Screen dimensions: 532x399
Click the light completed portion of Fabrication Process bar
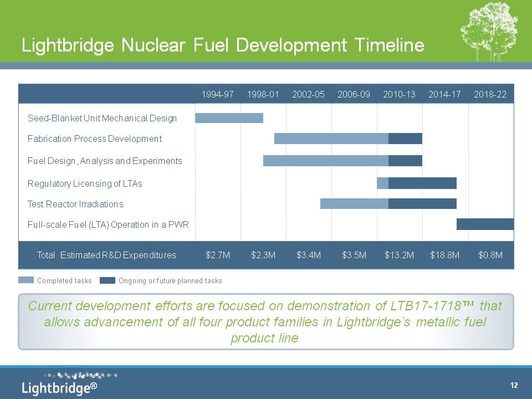tap(331, 139)
